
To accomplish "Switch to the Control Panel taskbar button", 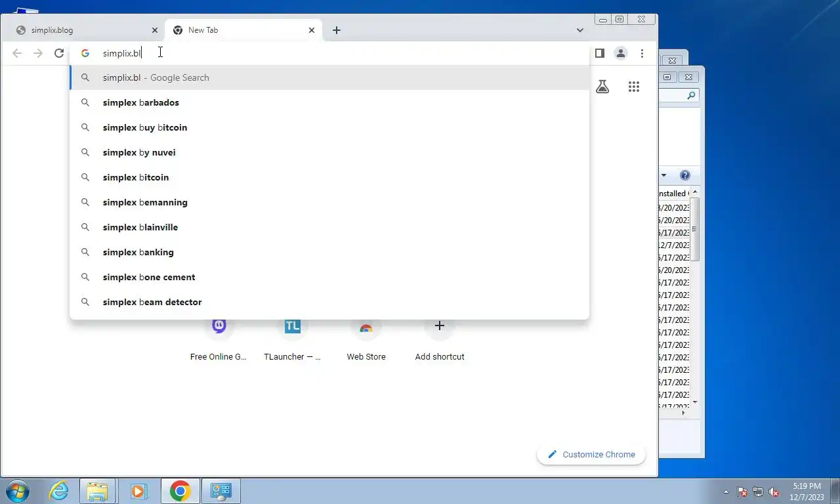I will tap(221, 491).
